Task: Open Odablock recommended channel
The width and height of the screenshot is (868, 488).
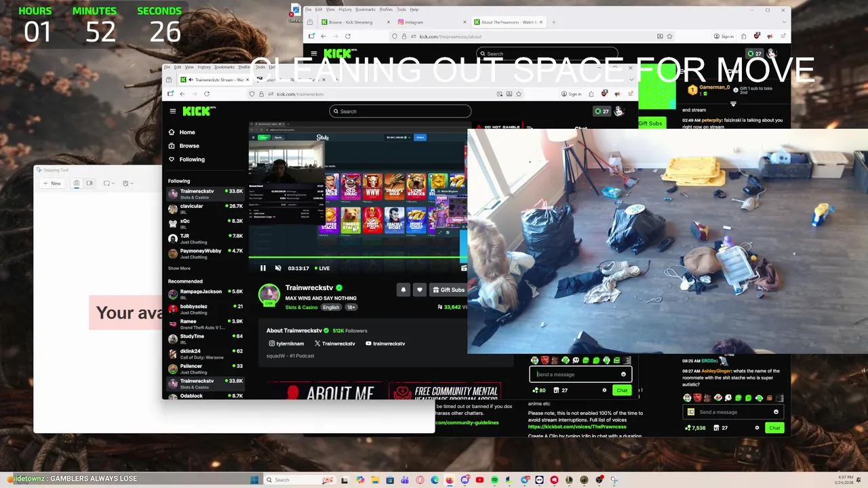Action: 205,396
